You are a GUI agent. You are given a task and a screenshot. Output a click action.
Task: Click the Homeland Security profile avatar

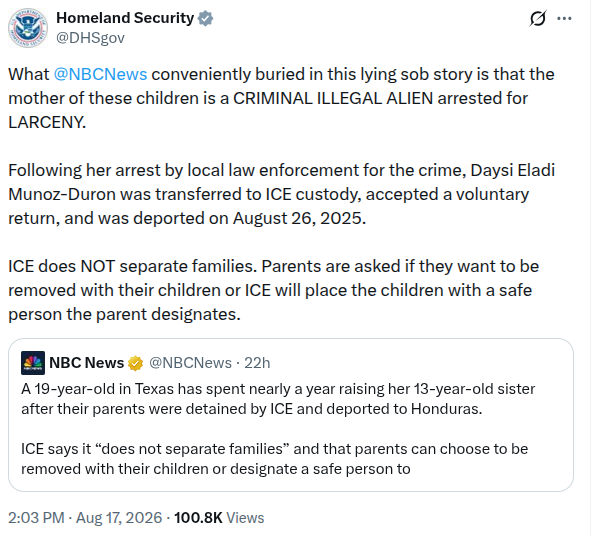pos(28,28)
